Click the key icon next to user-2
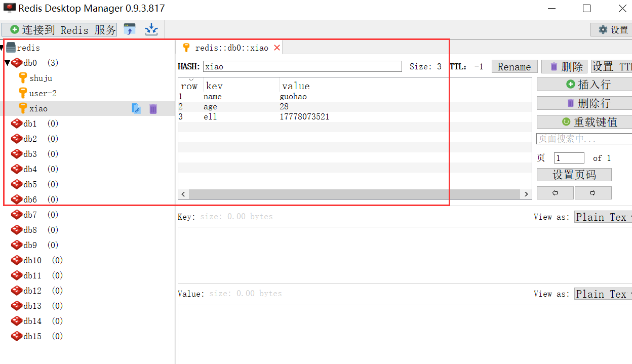 click(x=23, y=93)
